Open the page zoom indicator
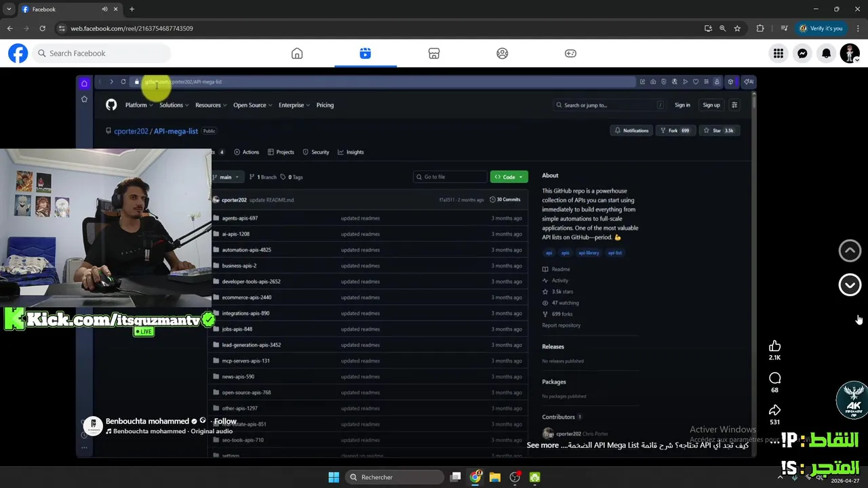The height and width of the screenshot is (488, 868). click(722, 28)
